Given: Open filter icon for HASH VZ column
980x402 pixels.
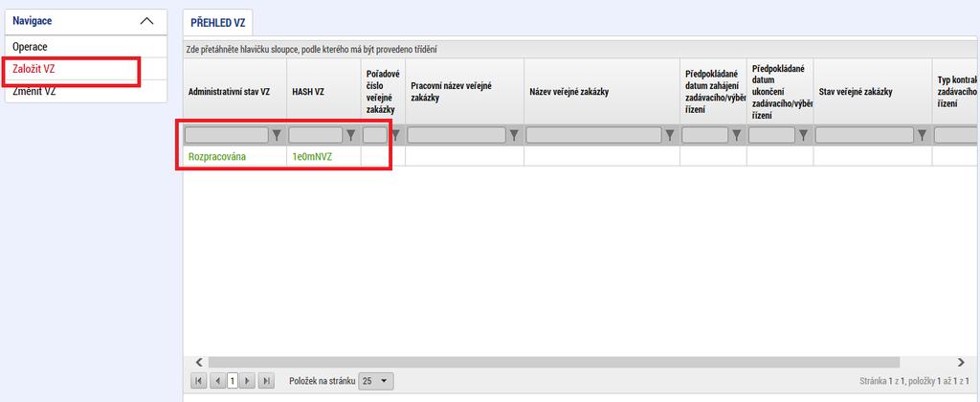Looking at the screenshot, I should [x=350, y=135].
